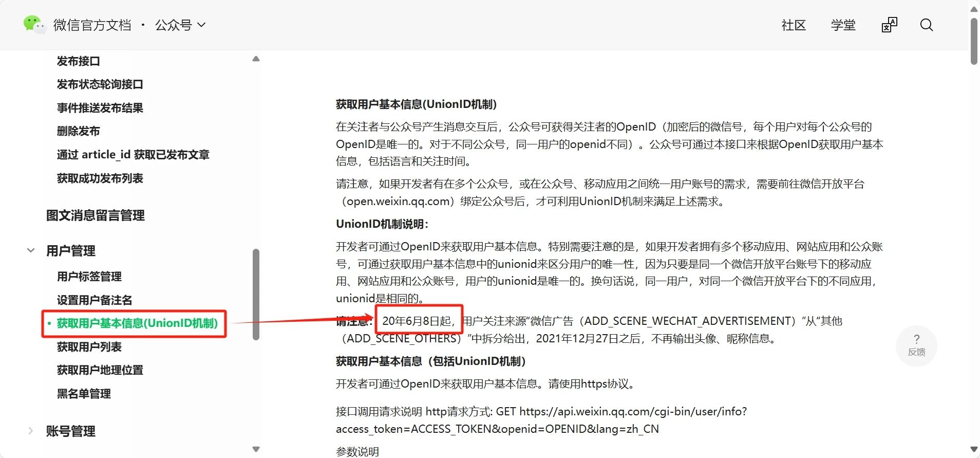This screenshot has height=458, width=980.
Task: Open the 公众号 dropdown in header
Action: pyautogui.click(x=180, y=25)
